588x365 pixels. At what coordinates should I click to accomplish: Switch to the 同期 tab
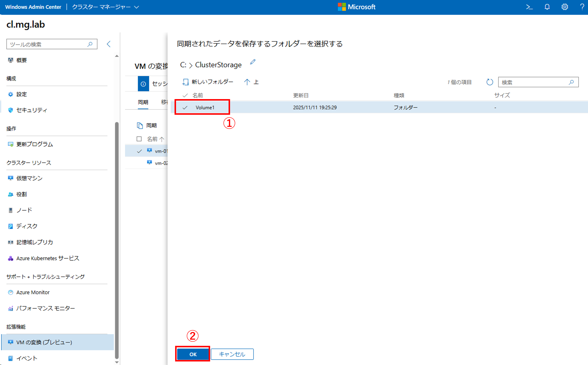(143, 102)
